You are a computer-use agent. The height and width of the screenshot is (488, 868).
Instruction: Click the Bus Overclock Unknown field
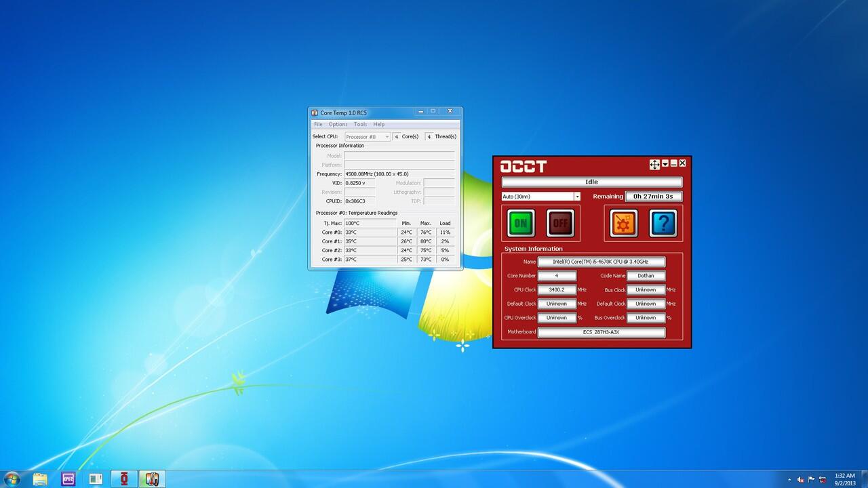pyautogui.click(x=646, y=318)
